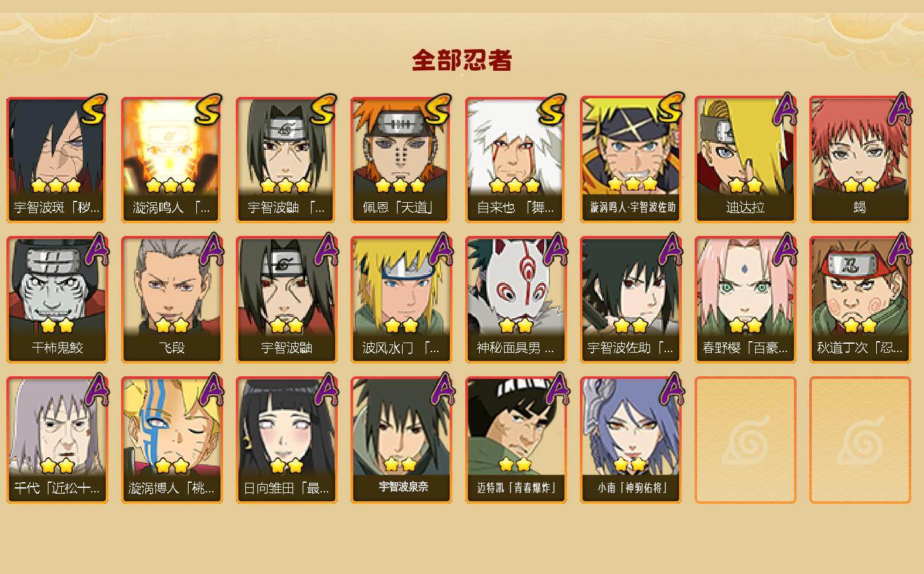Choose the 波风水门 ninja card

point(401,300)
